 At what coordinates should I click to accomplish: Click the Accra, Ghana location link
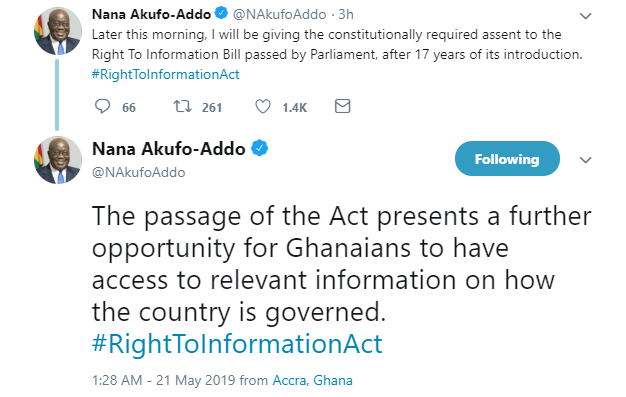pyautogui.click(x=313, y=380)
